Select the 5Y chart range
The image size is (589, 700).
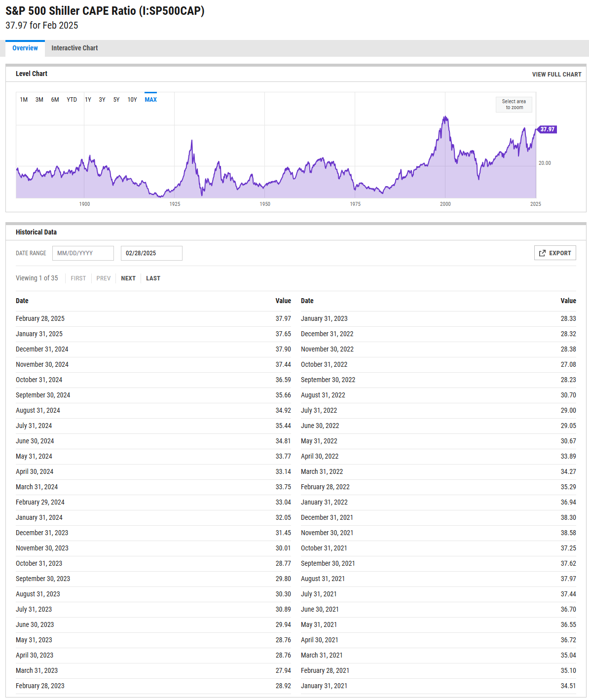tap(116, 100)
